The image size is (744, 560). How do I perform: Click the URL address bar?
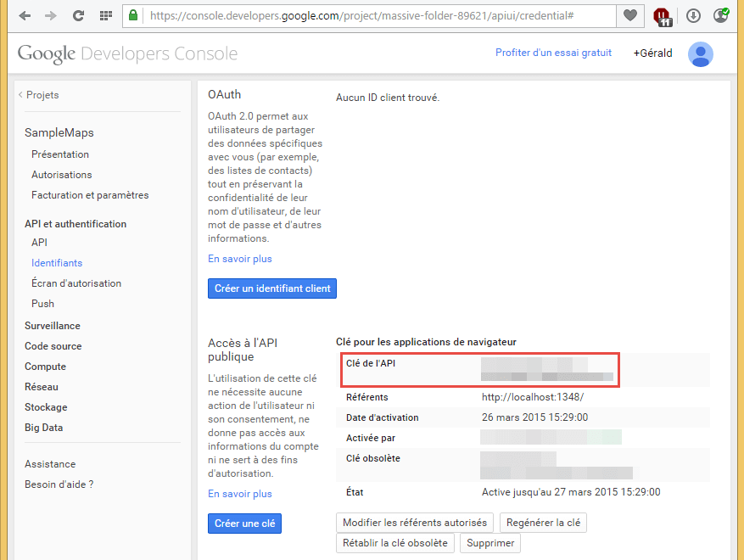373,15
